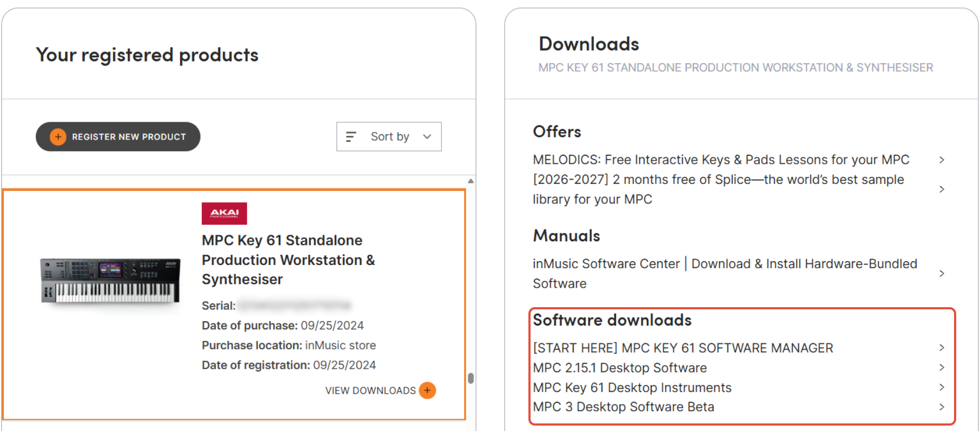Image resolution: width=980 pixels, height=431 pixels.
Task: Click the registered products list scrollbar thumb
Action: 471,378
